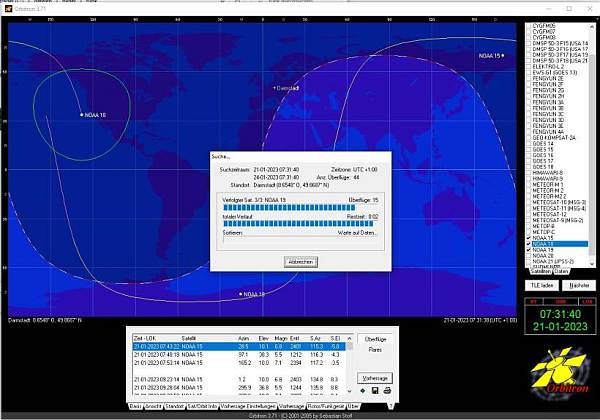Image resolution: width=600 pixels, height=420 pixels.
Task: Click the satellite list scroll up arrow
Action: [592, 26]
